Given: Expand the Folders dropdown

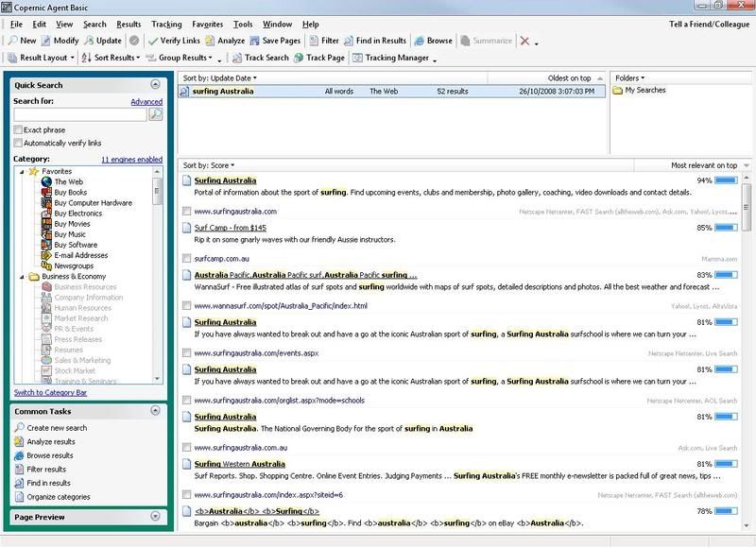Looking at the screenshot, I should [629, 77].
